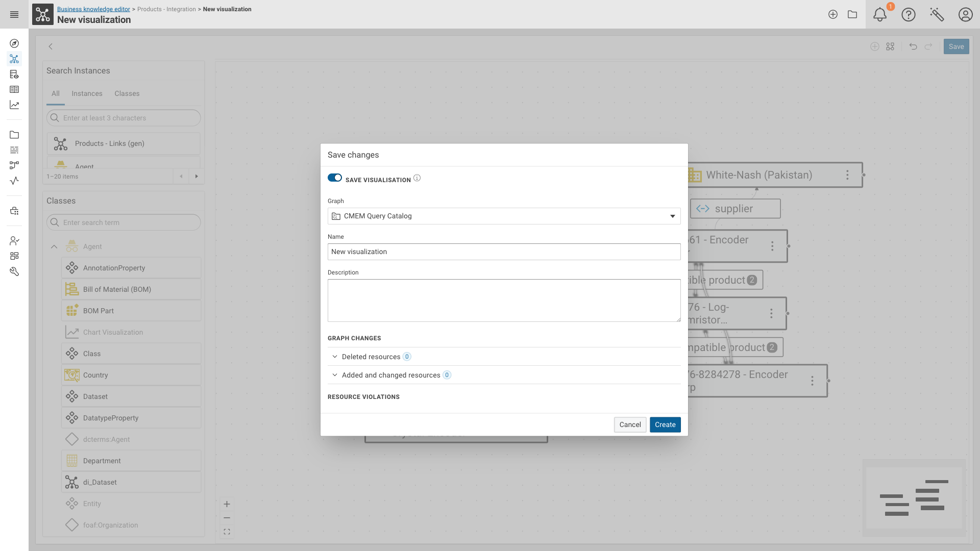Expand Deleted resources section
The image size is (980, 551).
(504, 357)
